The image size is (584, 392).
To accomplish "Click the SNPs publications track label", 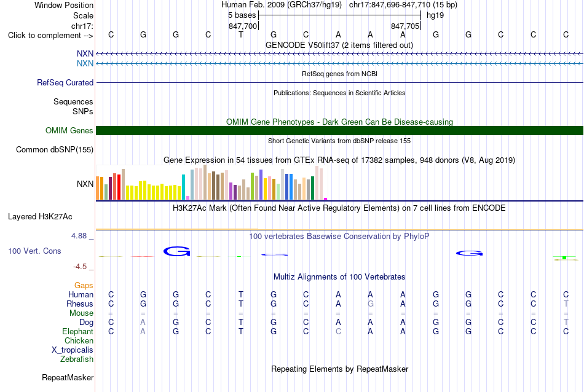I will 83,111.
